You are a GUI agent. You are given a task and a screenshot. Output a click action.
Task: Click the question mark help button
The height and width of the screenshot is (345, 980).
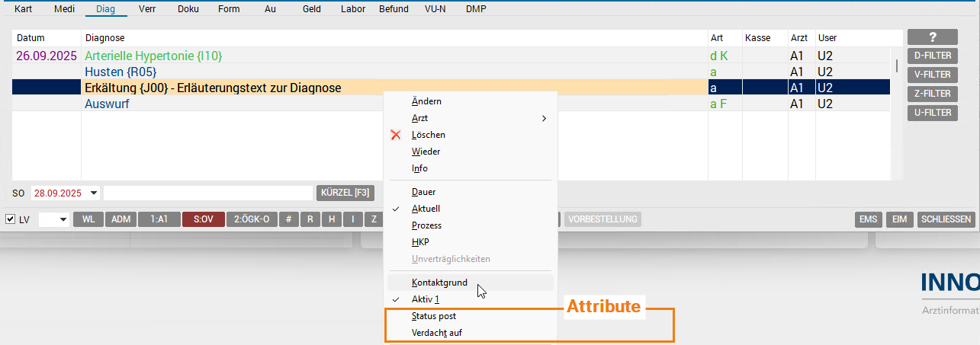(931, 37)
